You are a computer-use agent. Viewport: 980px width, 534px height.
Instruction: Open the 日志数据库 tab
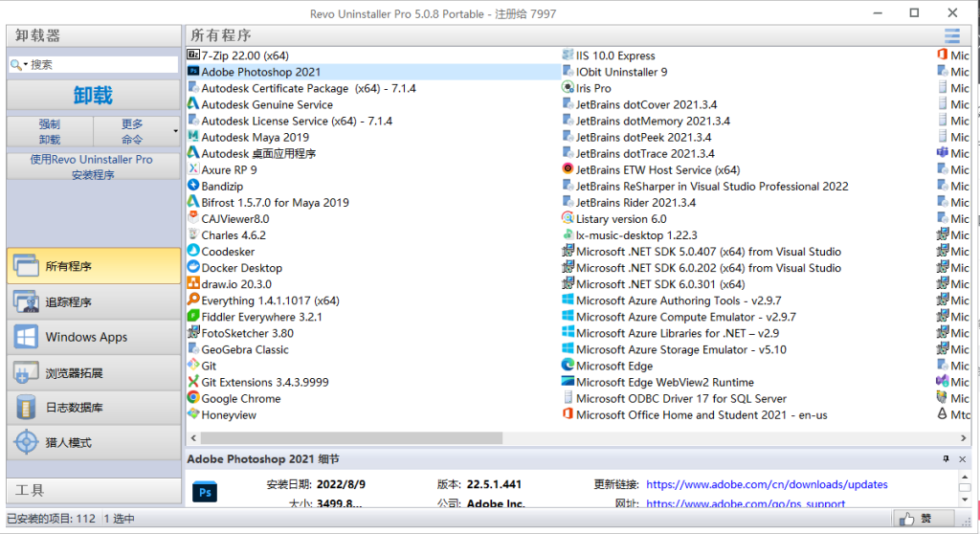click(94, 408)
